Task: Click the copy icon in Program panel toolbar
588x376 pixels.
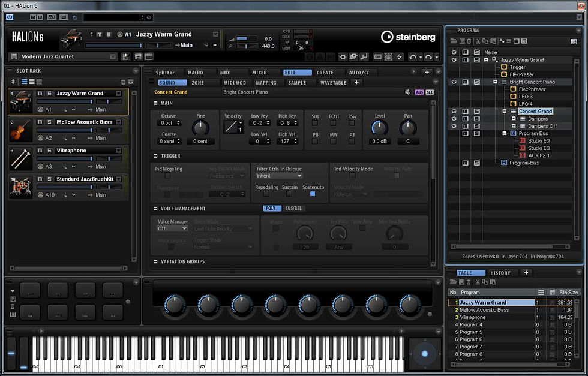Action: click(x=485, y=41)
